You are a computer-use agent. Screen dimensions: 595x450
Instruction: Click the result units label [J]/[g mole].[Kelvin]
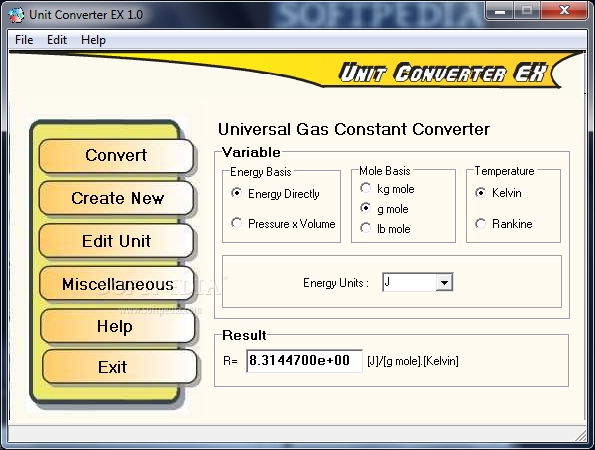pos(413,361)
